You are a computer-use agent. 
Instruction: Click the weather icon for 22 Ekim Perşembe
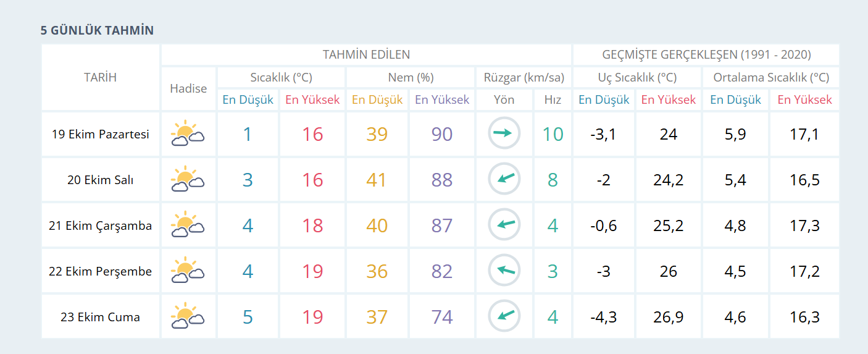click(188, 271)
